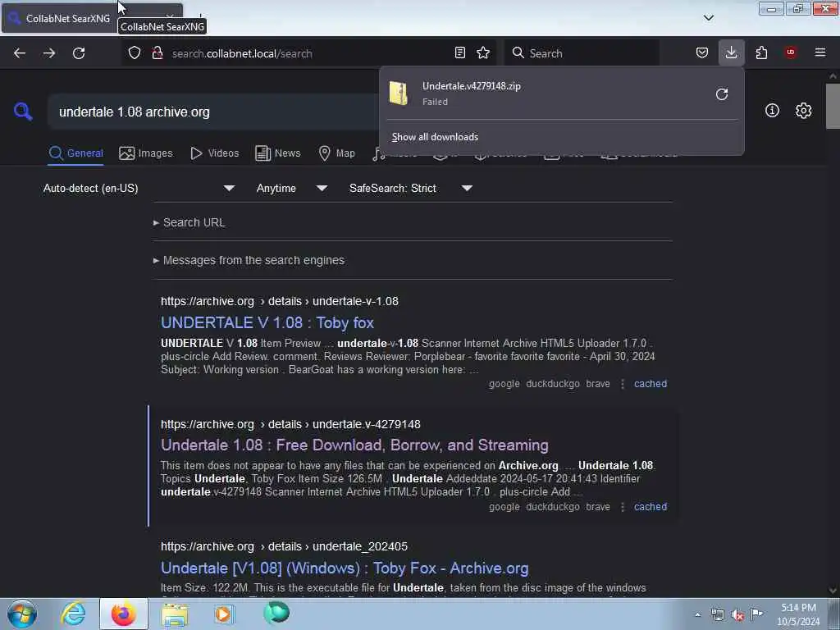Open the tracking protection shield icon
Image resolution: width=840 pixels, height=630 pixels.
(x=135, y=53)
